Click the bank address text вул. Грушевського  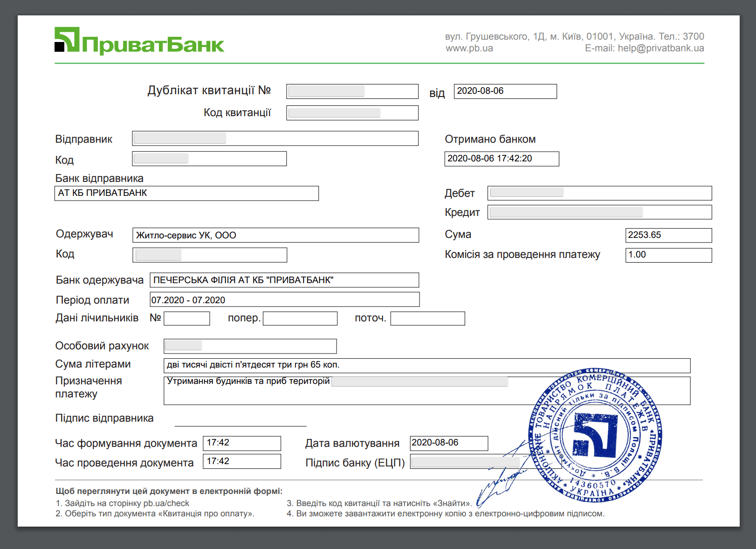click(574, 36)
